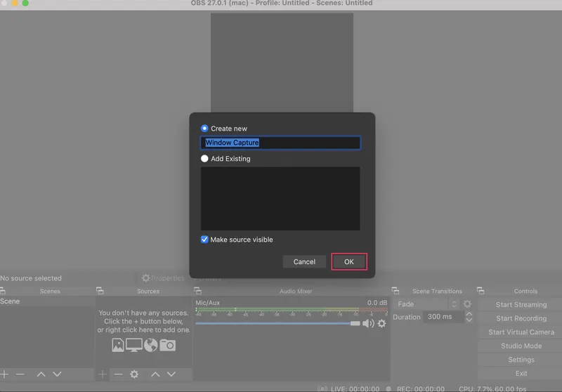The width and height of the screenshot is (562, 392).
Task: Click the Window Capture name field
Action: pos(280,143)
